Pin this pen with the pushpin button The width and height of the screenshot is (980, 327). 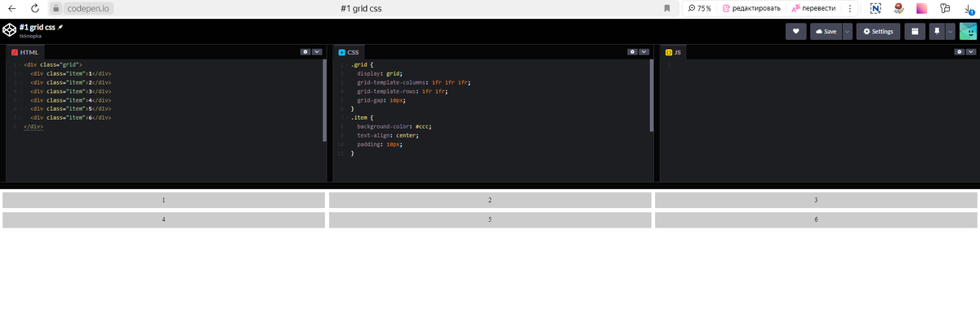[x=937, y=31]
